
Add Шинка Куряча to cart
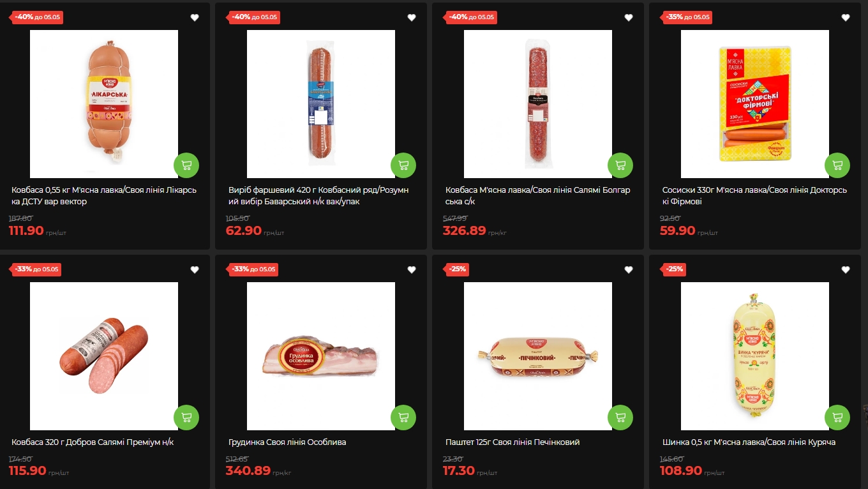[837, 418]
